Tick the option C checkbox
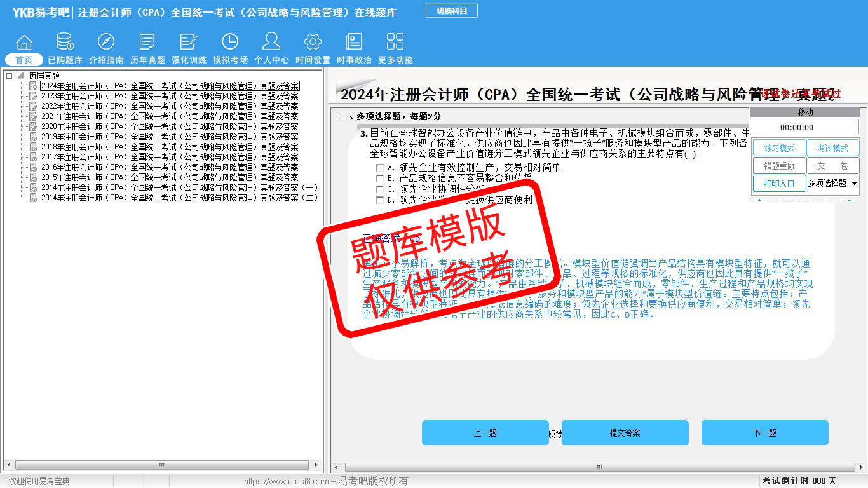Screen dimensions: 868x488 click(380, 189)
